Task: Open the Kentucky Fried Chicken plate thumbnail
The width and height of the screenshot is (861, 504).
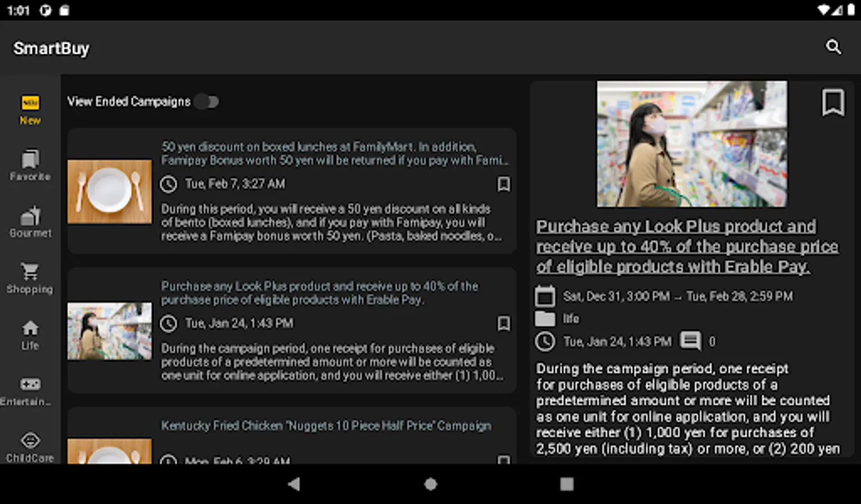Action: pos(109,451)
